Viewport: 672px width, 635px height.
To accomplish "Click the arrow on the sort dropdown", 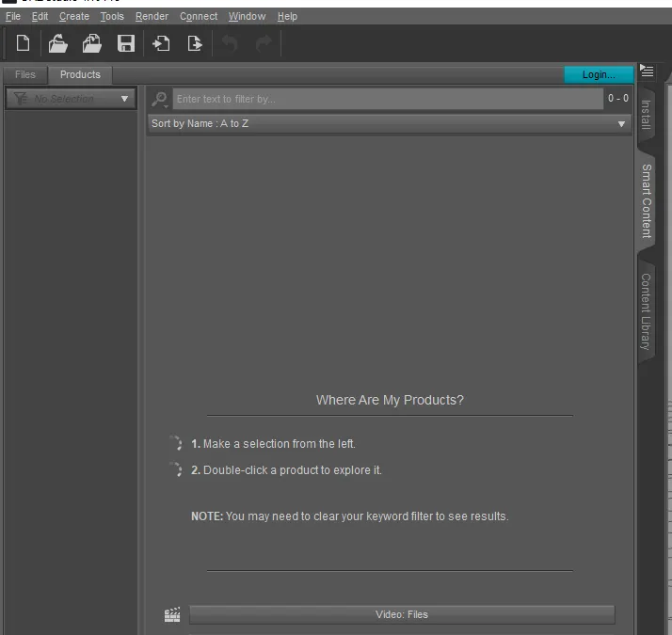I will coord(621,124).
